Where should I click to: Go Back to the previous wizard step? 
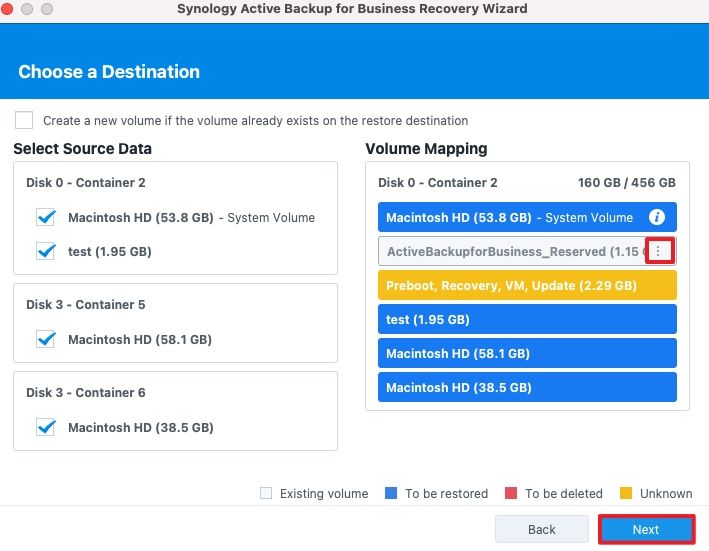[542, 529]
